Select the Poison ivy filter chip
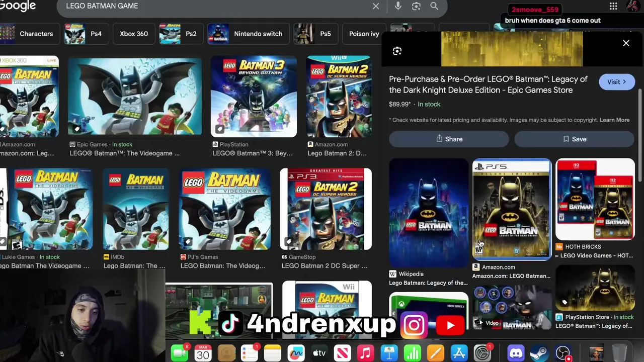This screenshot has width=644, height=362. [x=364, y=34]
